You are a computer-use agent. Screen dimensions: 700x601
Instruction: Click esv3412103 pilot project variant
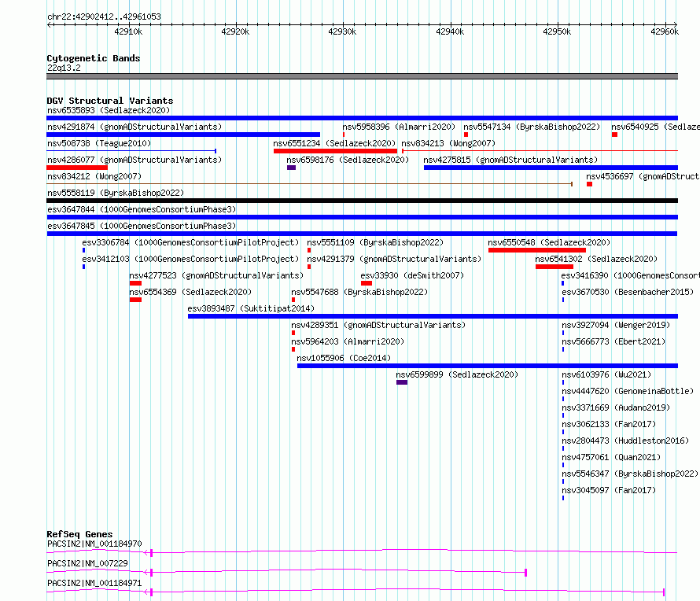point(190,259)
